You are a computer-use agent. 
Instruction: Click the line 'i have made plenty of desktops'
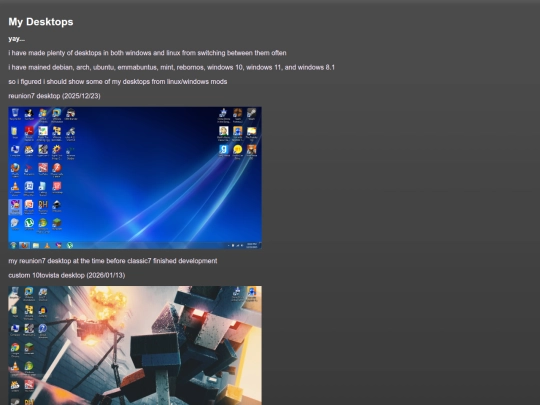[x=147, y=53]
